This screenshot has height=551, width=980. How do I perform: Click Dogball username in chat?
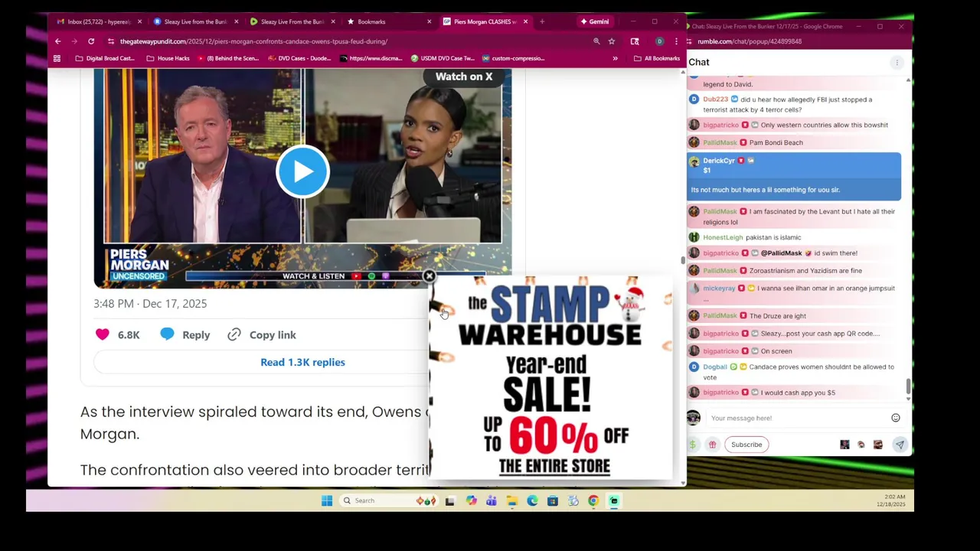(715, 367)
